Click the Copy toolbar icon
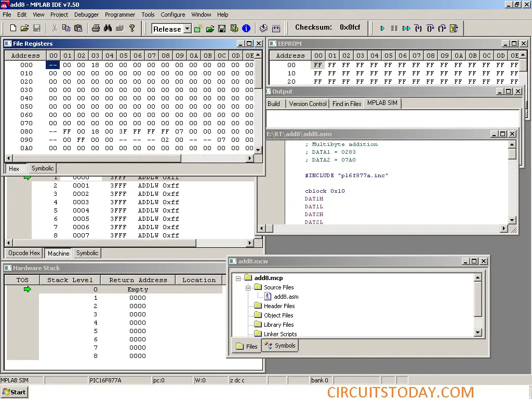The width and height of the screenshot is (532, 399). pos(66,28)
